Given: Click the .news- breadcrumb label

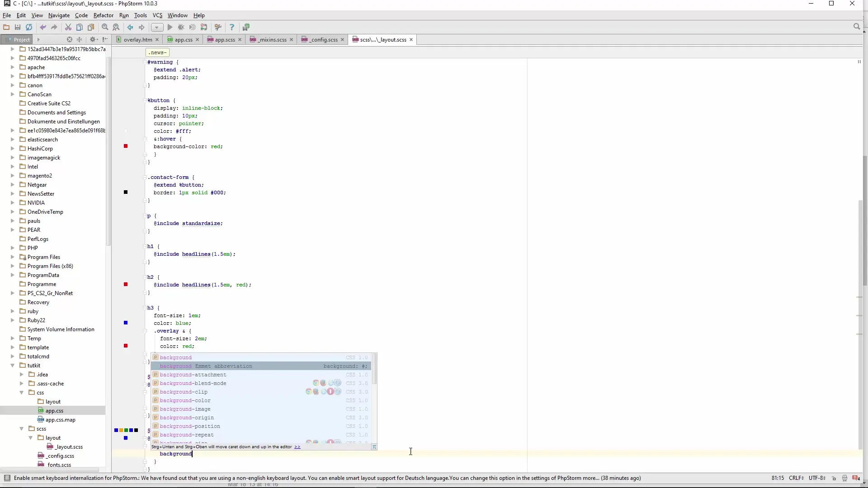Looking at the screenshot, I should coord(157,52).
